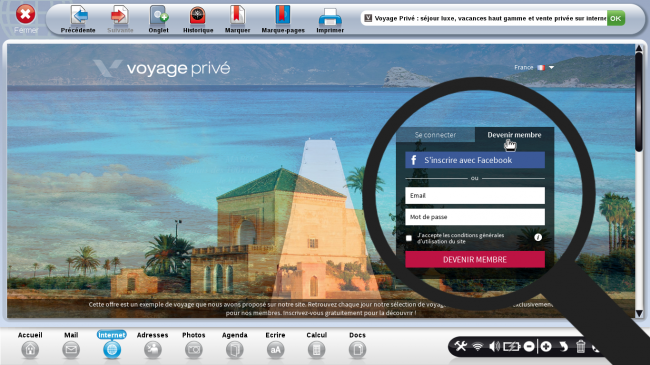Bookmark this page with Marquer
Viewport: 650px width, 365px height.
[237, 19]
